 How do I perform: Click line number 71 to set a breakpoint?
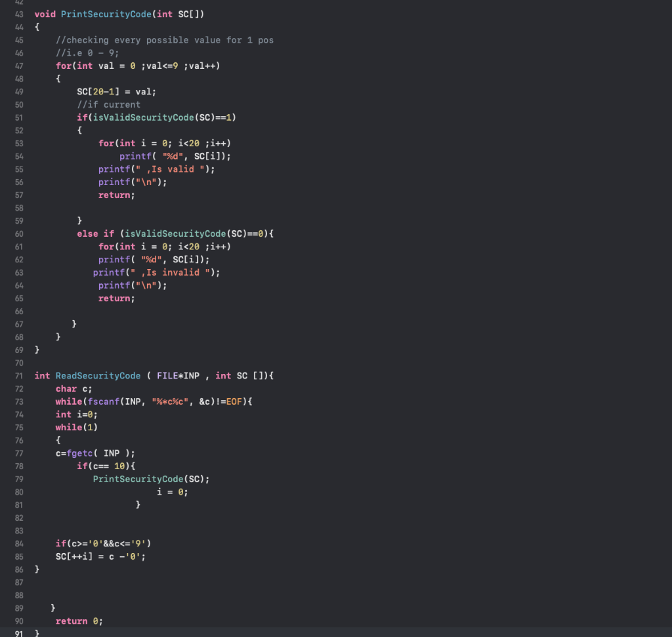[19, 375]
